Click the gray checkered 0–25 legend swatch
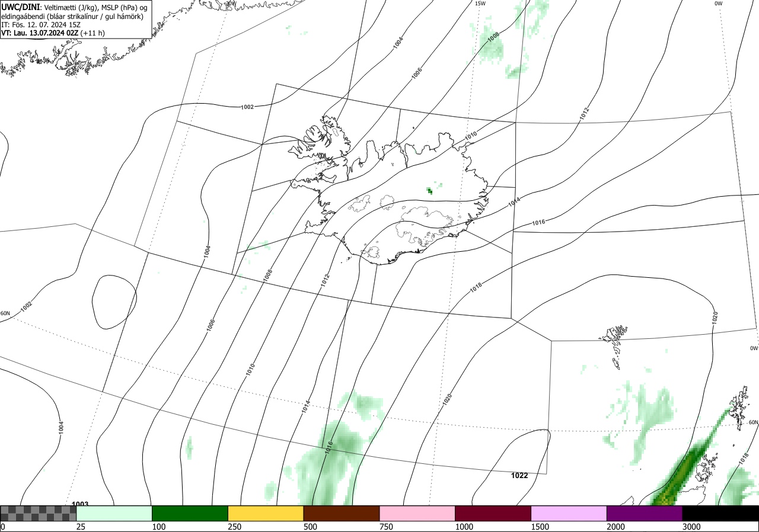 tap(39, 513)
